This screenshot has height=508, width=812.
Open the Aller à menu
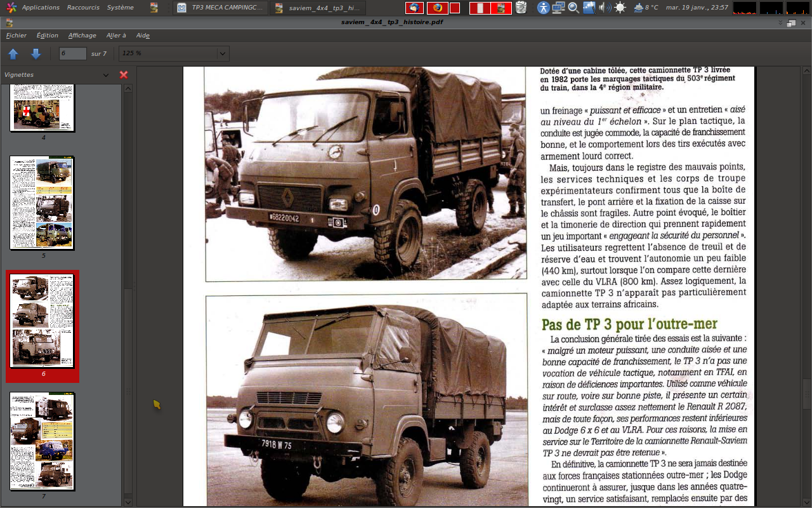point(116,36)
